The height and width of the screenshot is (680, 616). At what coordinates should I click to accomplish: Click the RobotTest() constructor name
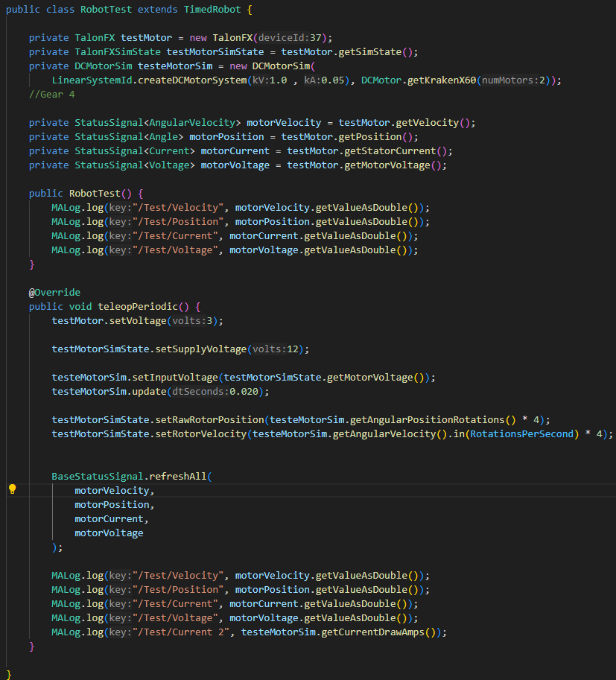[x=95, y=194]
